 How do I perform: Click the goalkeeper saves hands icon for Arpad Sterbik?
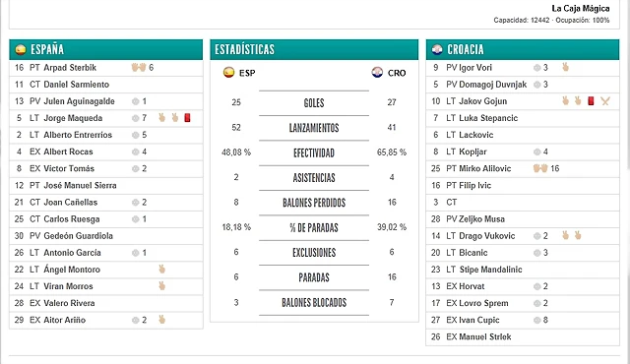click(139, 67)
